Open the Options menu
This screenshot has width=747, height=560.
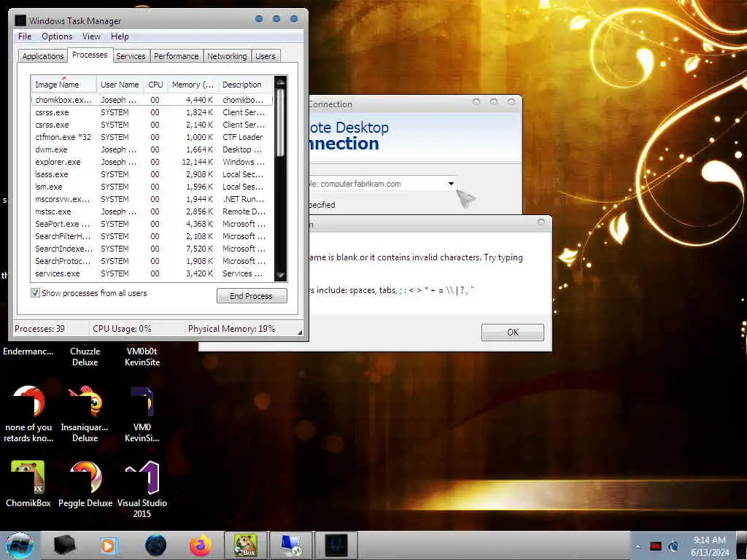click(57, 36)
